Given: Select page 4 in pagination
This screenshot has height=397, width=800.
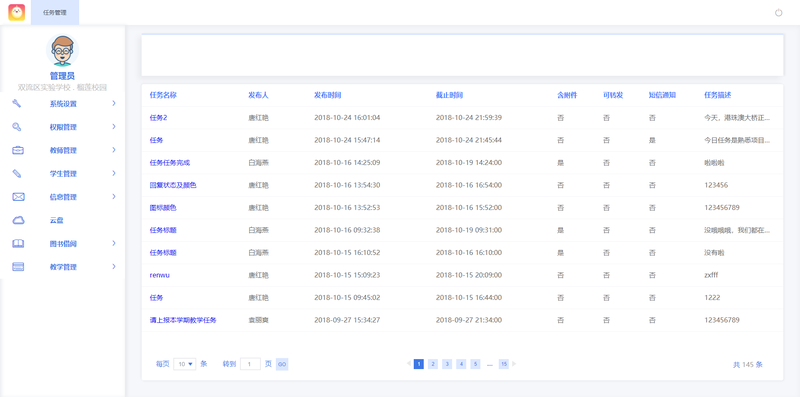Looking at the screenshot, I should pos(461,364).
